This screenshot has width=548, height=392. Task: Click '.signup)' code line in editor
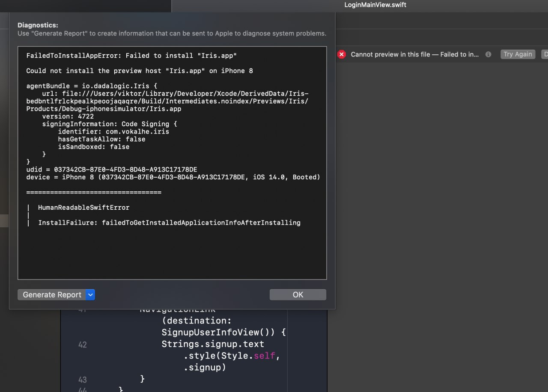pyautogui.click(x=205, y=367)
